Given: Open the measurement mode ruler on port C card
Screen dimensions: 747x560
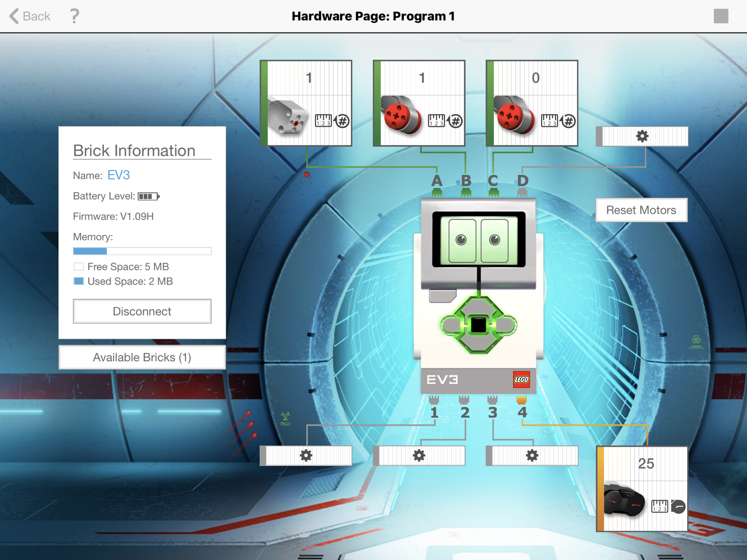Looking at the screenshot, I should [550, 121].
